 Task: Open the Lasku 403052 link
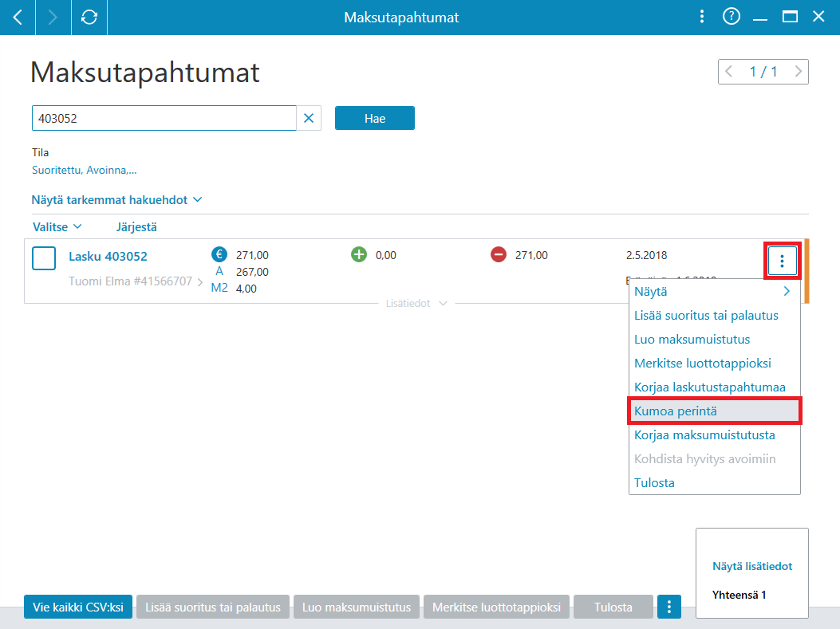pyautogui.click(x=108, y=257)
